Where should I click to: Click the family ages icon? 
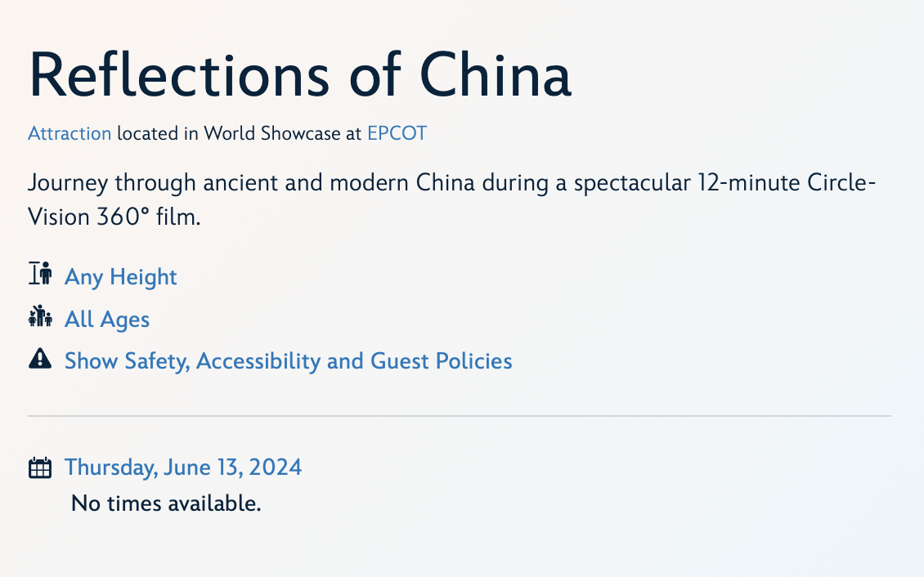pyautogui.click(x=40, y=317)
